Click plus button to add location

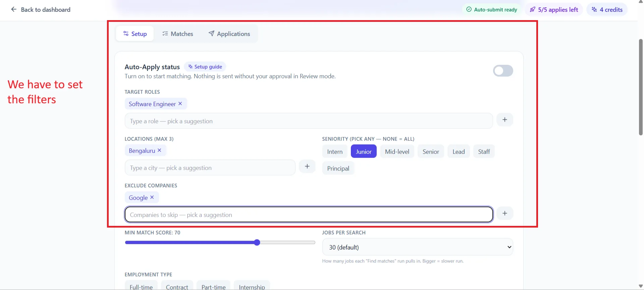[307, 166]
